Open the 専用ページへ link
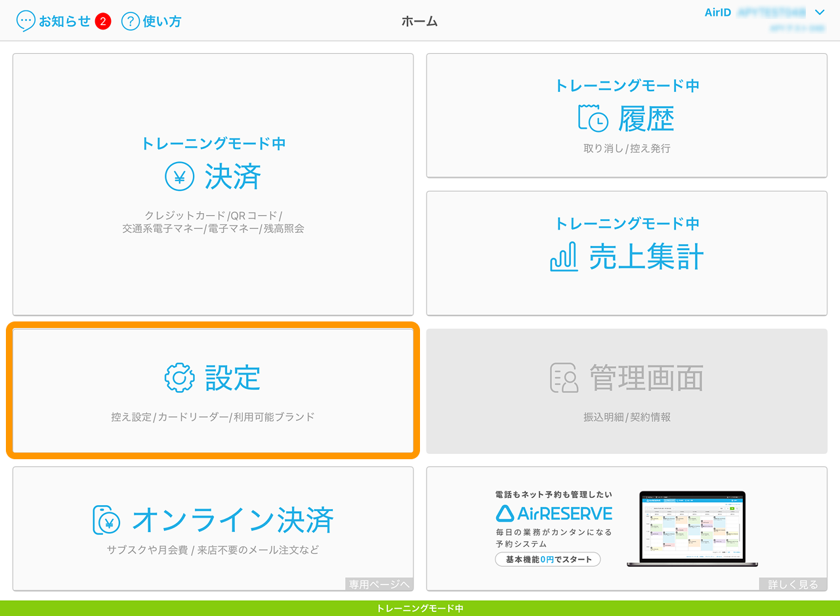 click(379, 585)
